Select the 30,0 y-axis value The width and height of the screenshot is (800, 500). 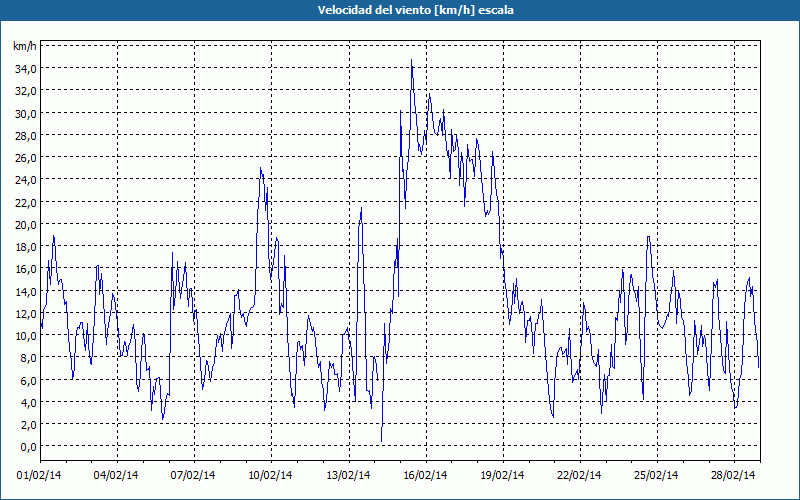24,113
